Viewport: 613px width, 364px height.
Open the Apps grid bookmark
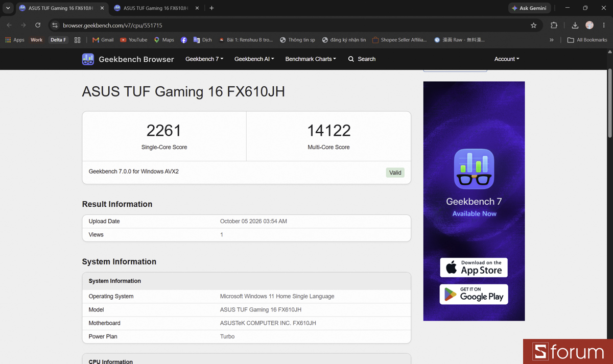pos(15,40)
